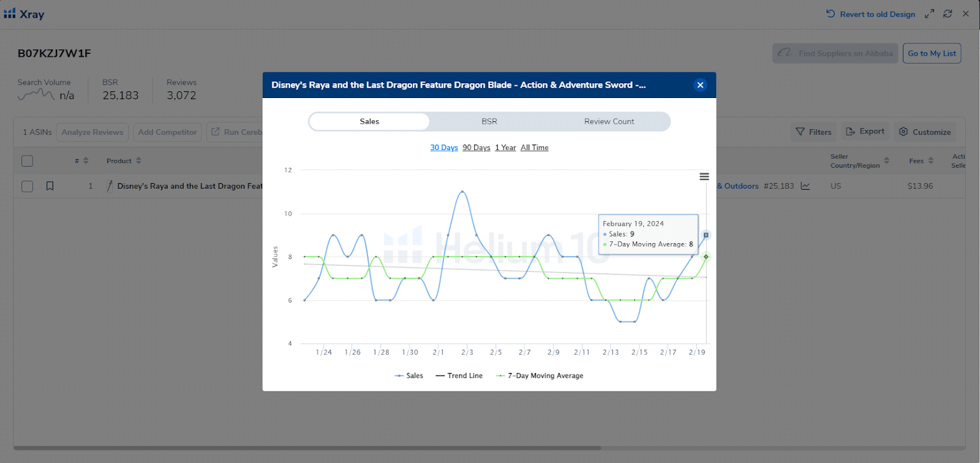This screenshot has width=980, height=463.
Task: Click the Disney's Raya product title
Action: pos(190,186)
